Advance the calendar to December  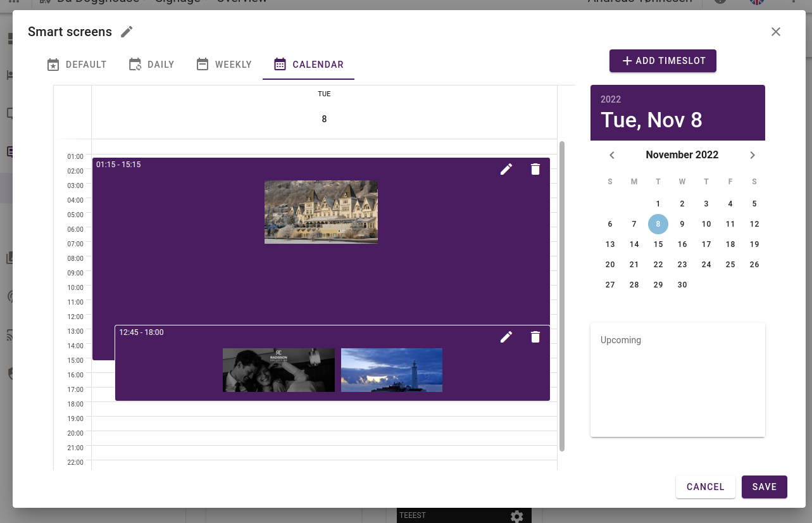(753, 154)
